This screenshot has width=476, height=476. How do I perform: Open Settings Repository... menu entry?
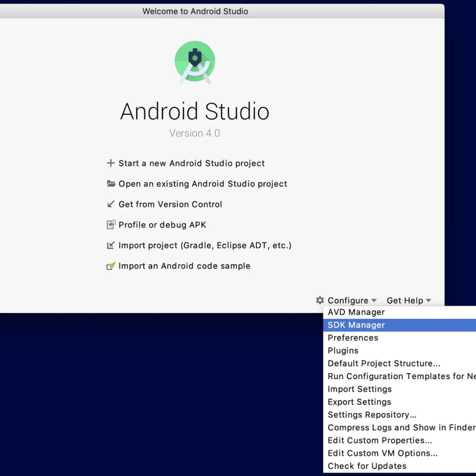click(x=399, y=415)
